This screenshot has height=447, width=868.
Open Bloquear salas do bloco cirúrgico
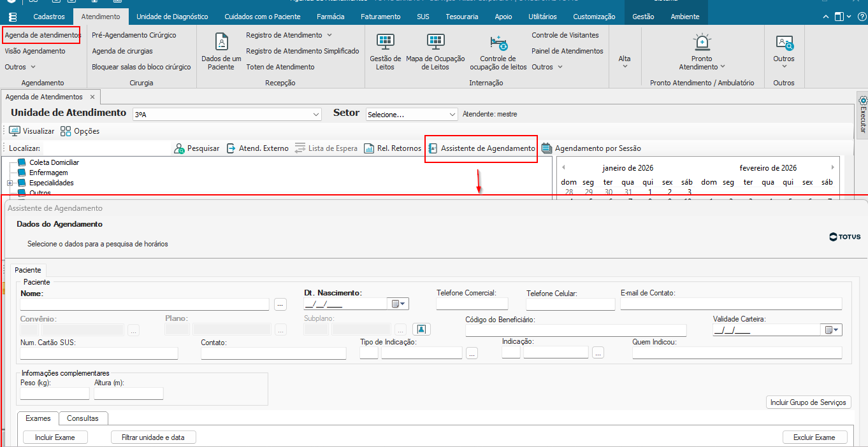click(x=141, y=67)
